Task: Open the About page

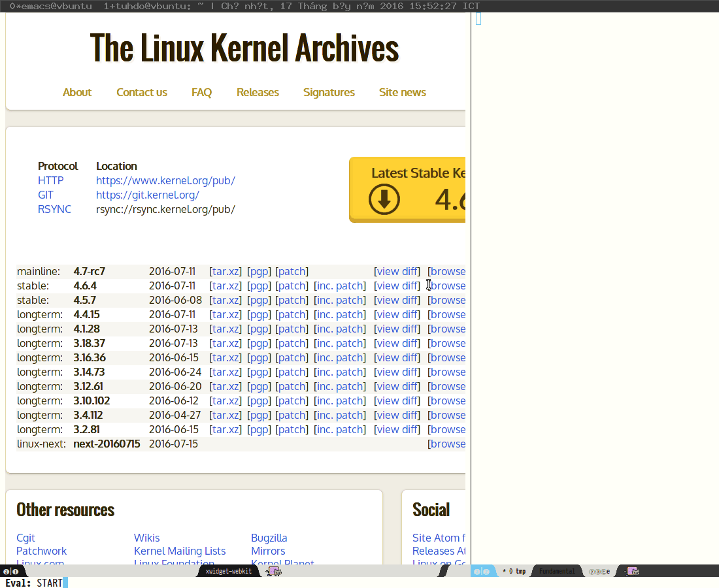Action: pos(77,92)
